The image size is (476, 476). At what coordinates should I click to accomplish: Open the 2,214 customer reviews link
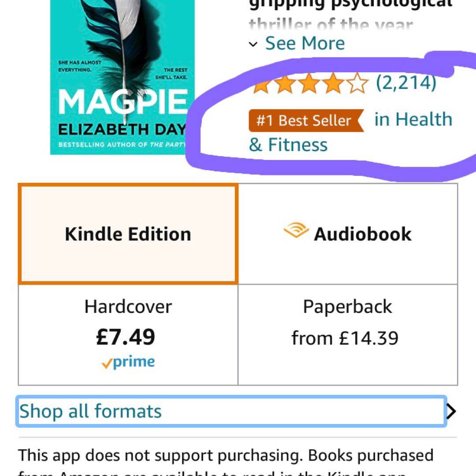tap(406, 82)
